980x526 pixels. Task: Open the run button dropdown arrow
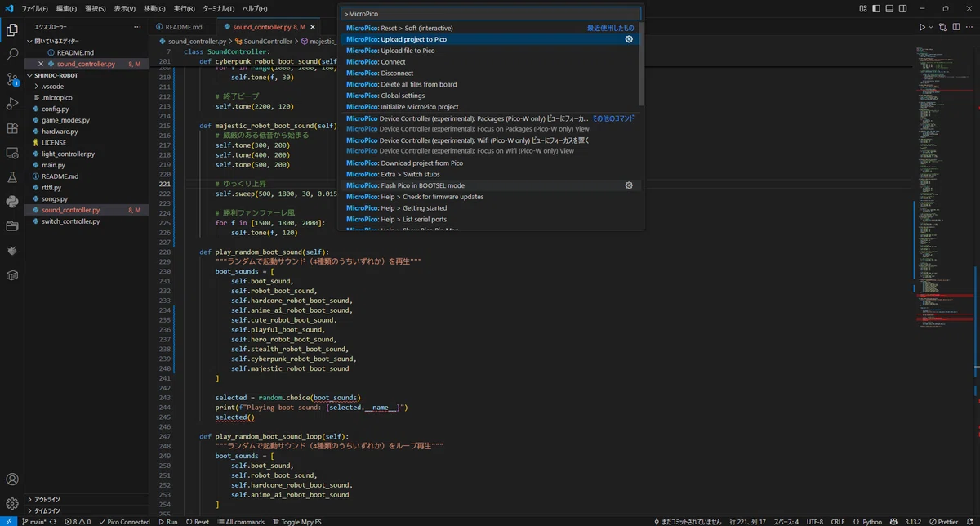click(930, 27)
